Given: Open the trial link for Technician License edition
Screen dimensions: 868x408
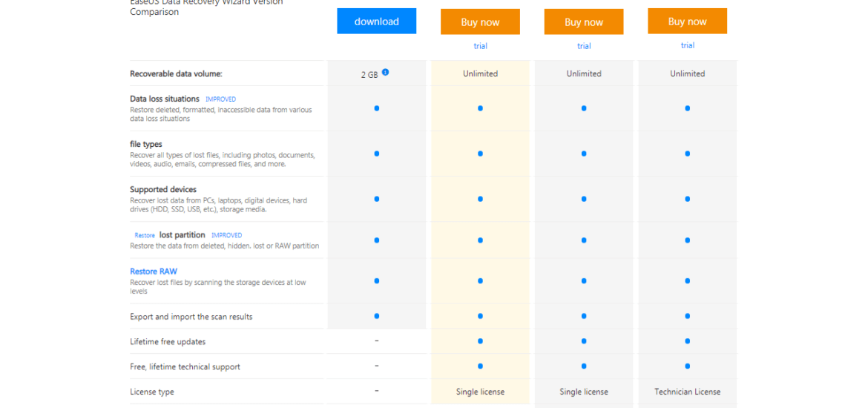Looking at the screenshot, I should point(687,45).
